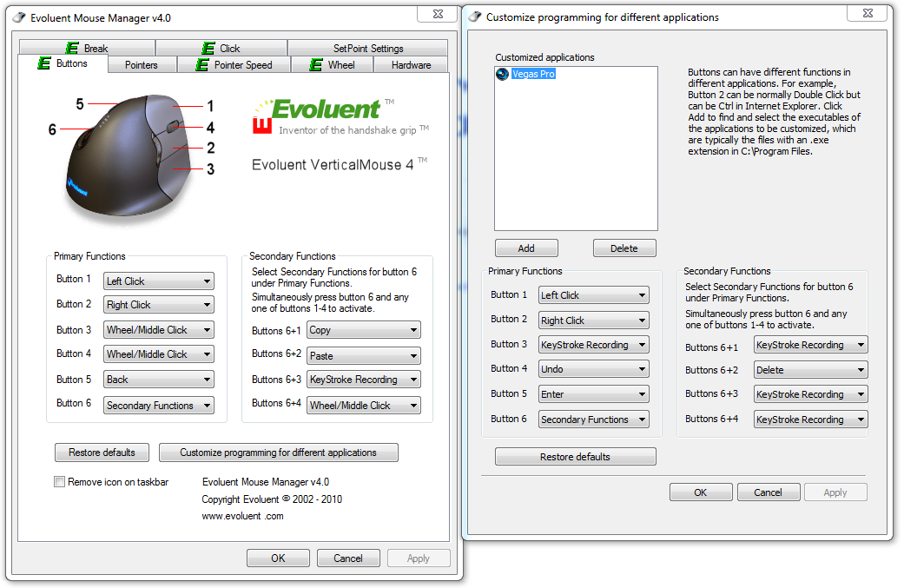Screen dimensions: 904x588
Task: Open the Button 5 Back dropdown
Action: pos(158,380)
